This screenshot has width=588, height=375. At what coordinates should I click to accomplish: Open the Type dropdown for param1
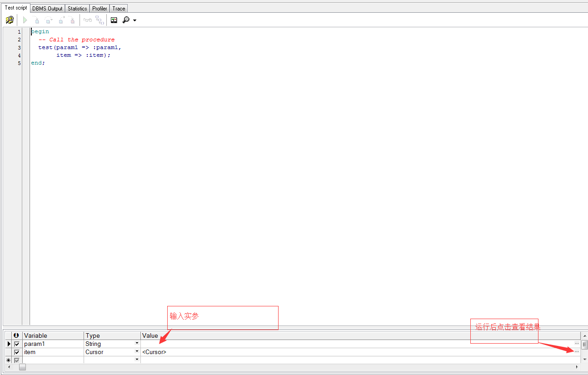pos(137,344)
